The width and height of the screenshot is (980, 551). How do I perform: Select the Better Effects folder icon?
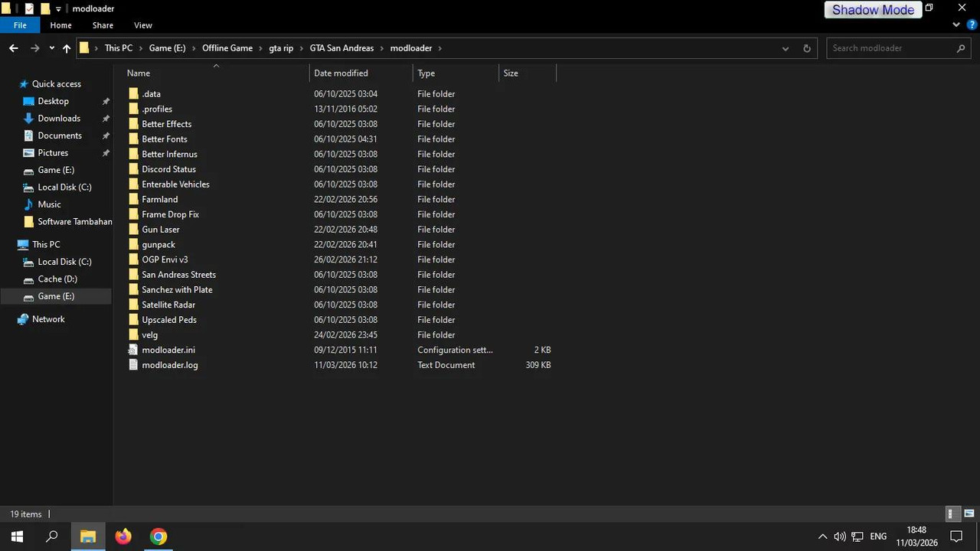[x=134, y=124]
